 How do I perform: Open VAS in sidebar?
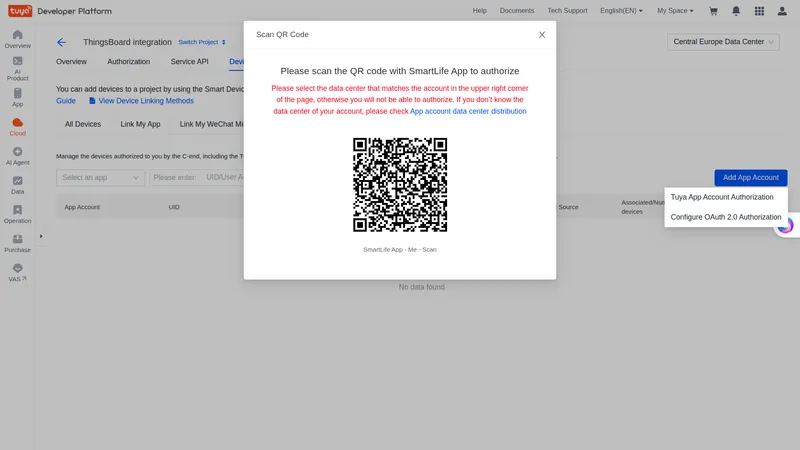(x=17, y=272)
